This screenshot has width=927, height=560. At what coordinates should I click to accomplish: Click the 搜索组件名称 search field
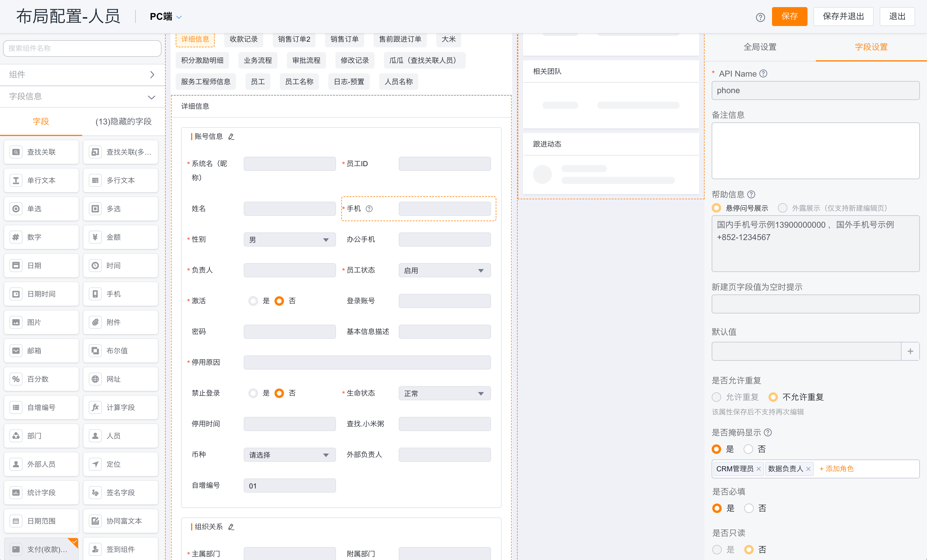pos(82,48)
